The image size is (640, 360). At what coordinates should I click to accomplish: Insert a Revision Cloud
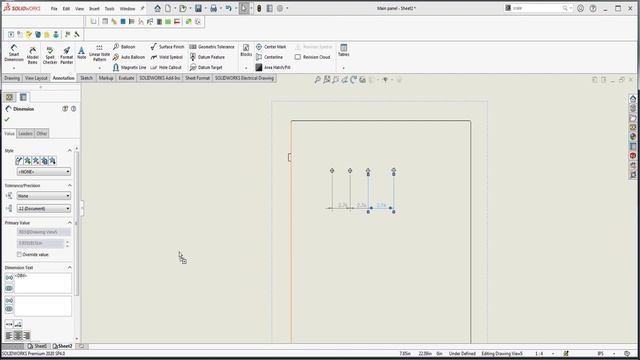click(313, 57)
